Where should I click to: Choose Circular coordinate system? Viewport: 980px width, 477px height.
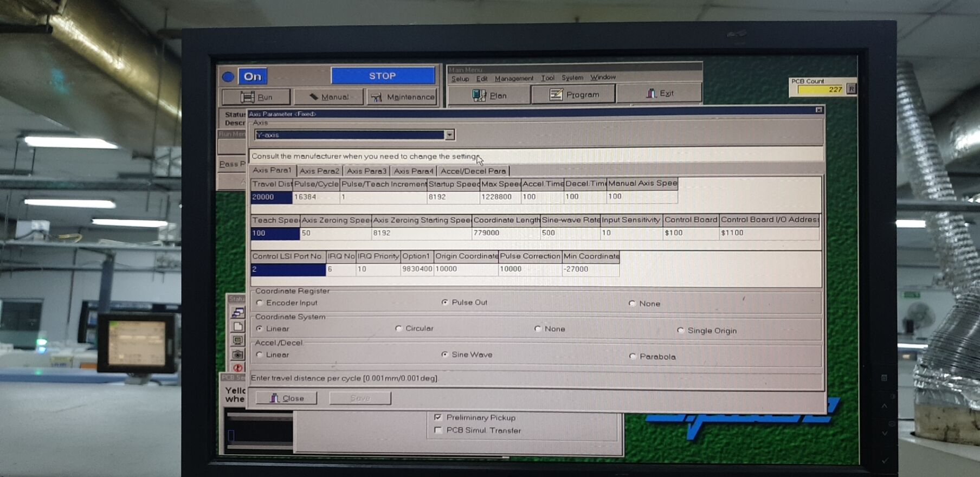399,328
